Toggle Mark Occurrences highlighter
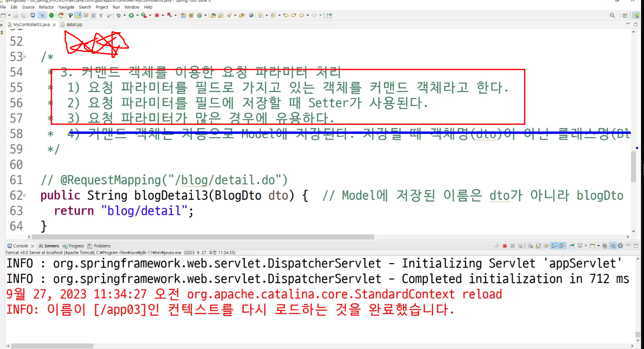The width and height of the screenshot is (644, 349). point(78,15)
